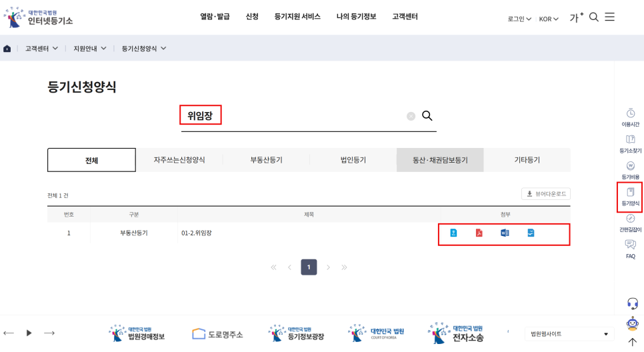644x352 pixels.
Task: Expand the 법원웹사이트 combo box
Action: 569,334
